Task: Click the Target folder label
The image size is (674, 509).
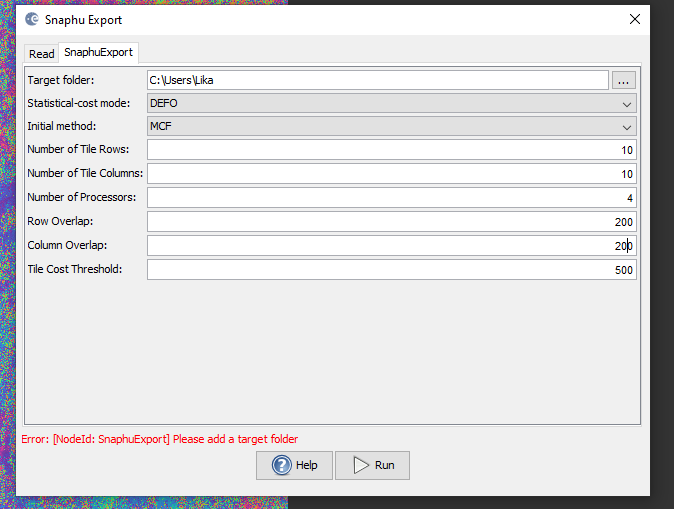Action: click(61, 80)
